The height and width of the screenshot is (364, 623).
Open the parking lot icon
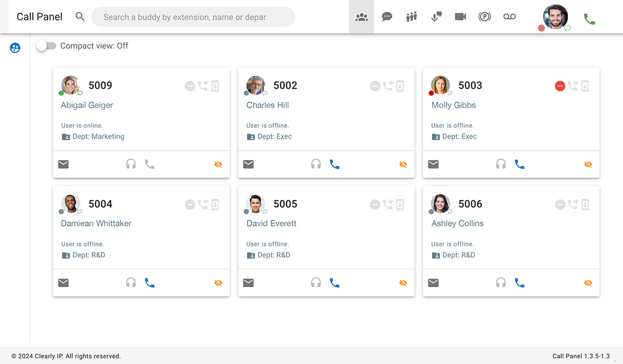484,17
